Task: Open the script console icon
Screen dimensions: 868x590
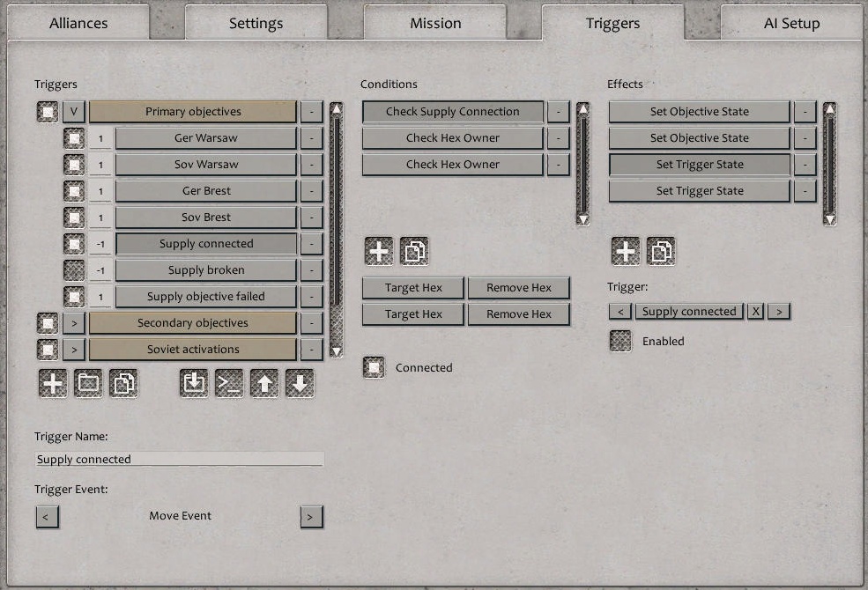Action: (229, 383)
